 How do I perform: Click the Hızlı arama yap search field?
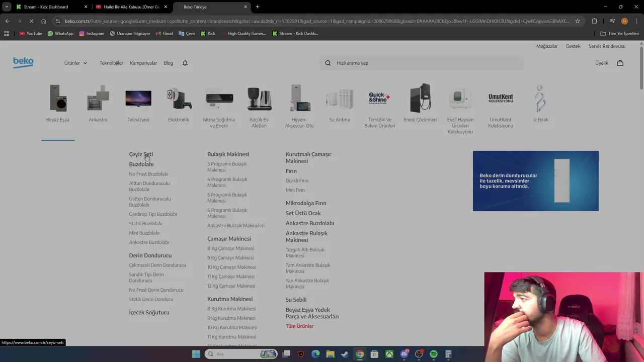pos(421,63)
